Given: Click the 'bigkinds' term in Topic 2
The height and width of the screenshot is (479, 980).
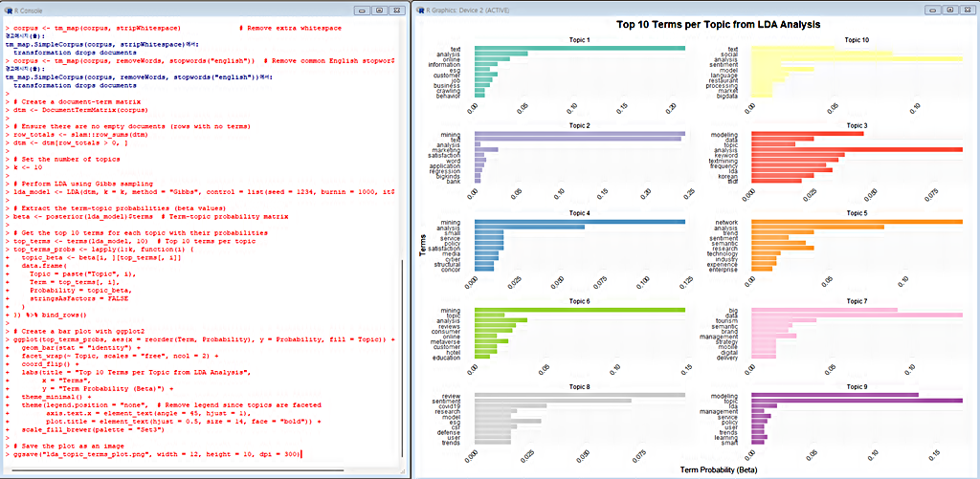Looking at the screenshot, I should coord(448,176).
